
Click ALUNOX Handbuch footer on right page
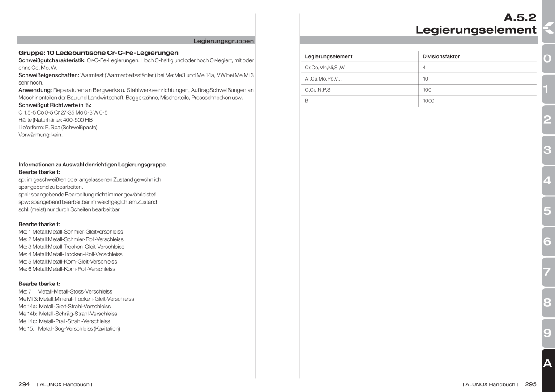pyautogui.click(x=491, y=384)
